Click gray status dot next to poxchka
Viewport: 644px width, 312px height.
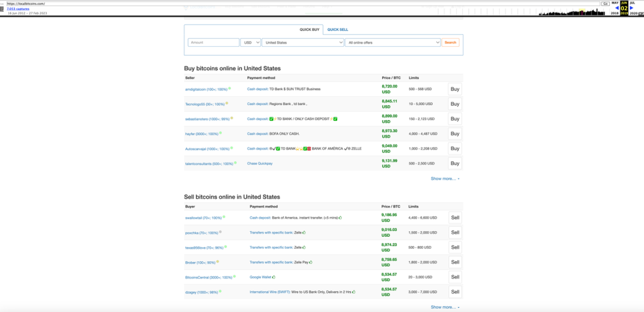pos(220,232)
